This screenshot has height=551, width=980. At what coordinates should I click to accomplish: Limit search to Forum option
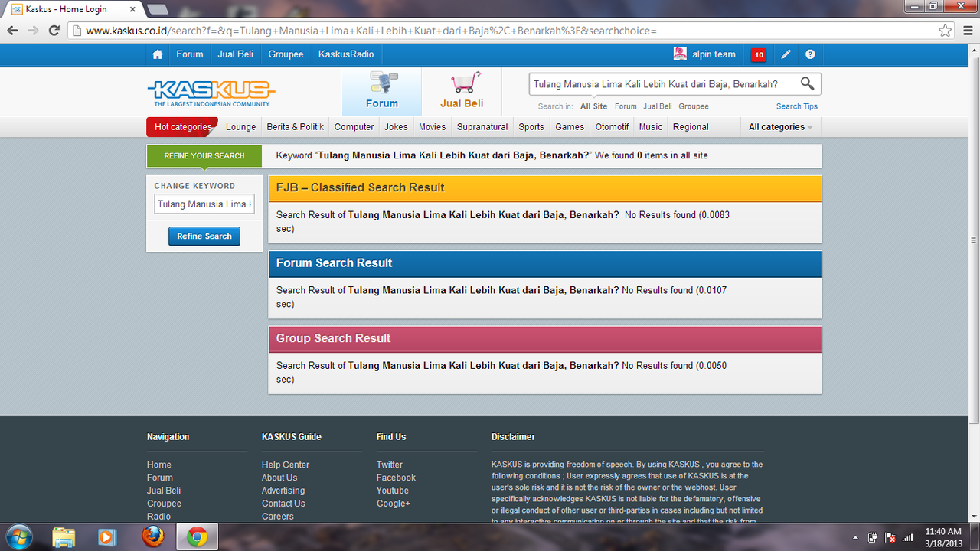[x=626, y=106]
